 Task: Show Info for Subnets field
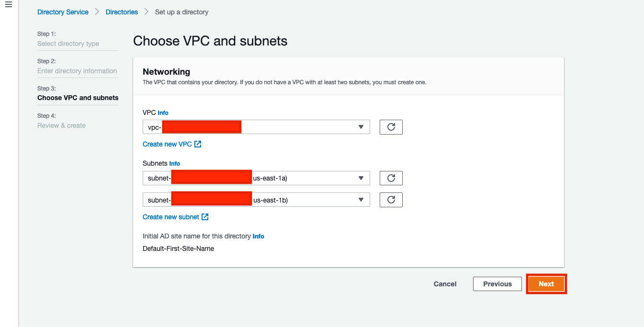pos(175,164)
